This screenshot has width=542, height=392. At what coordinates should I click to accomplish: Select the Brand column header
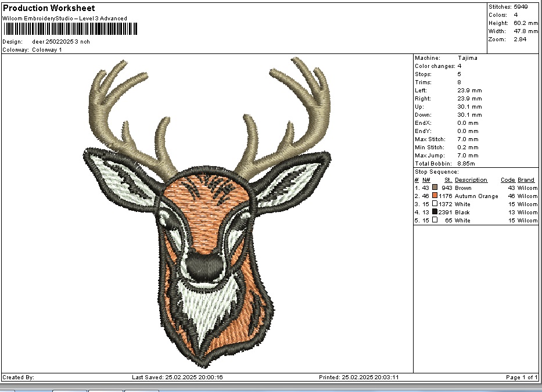coord(526,180)
